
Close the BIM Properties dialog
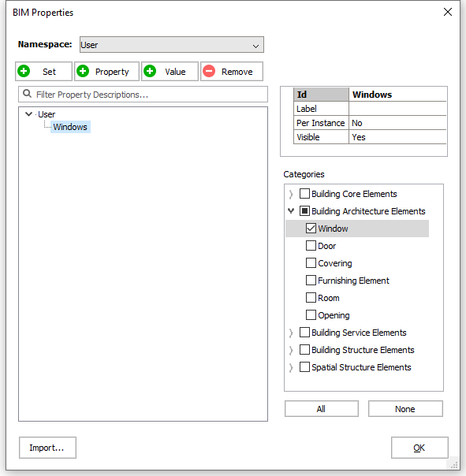(x=447, y=12)
